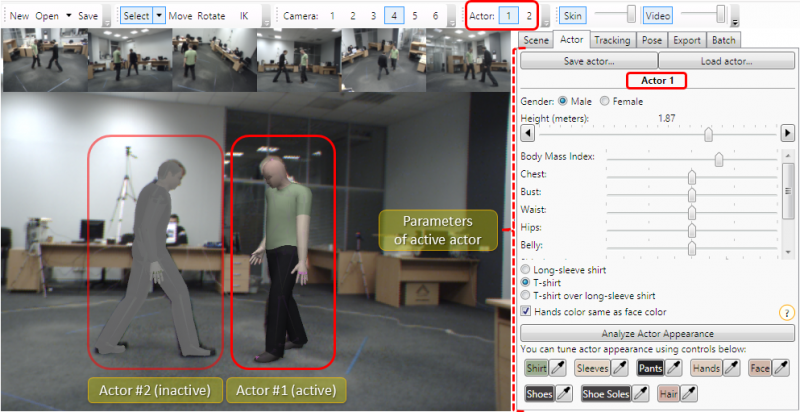
Task: Choose the T-shirt option
Action: (x=524, y=282)
